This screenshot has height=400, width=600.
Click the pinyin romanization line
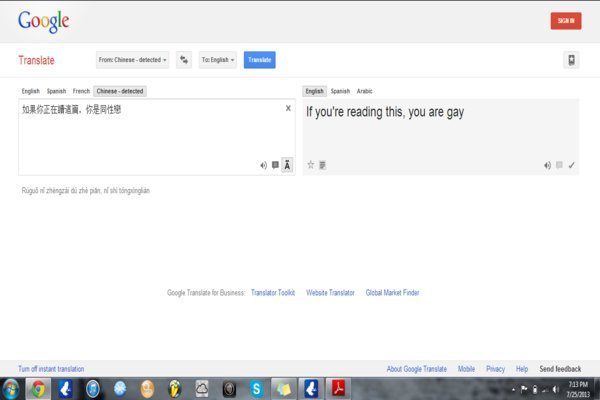(86, 191)
